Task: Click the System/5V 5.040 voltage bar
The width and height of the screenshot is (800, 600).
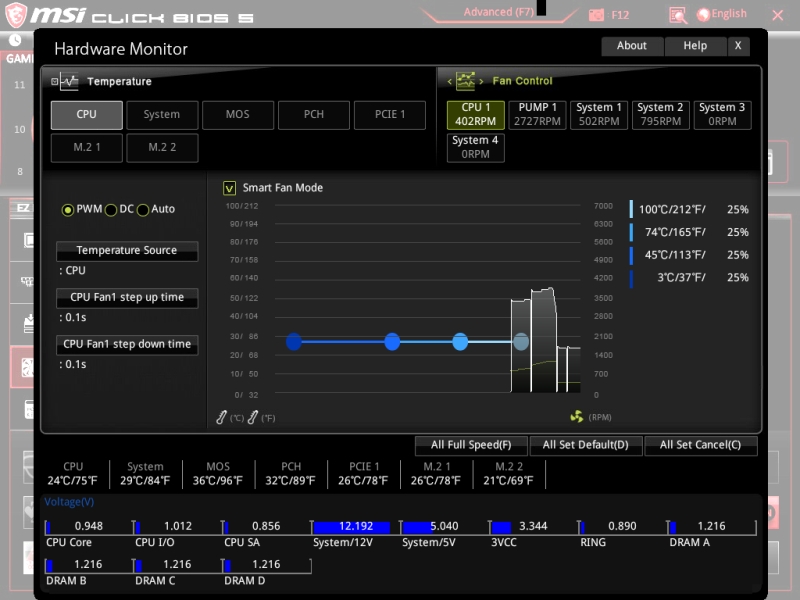Action: (444, 527)
